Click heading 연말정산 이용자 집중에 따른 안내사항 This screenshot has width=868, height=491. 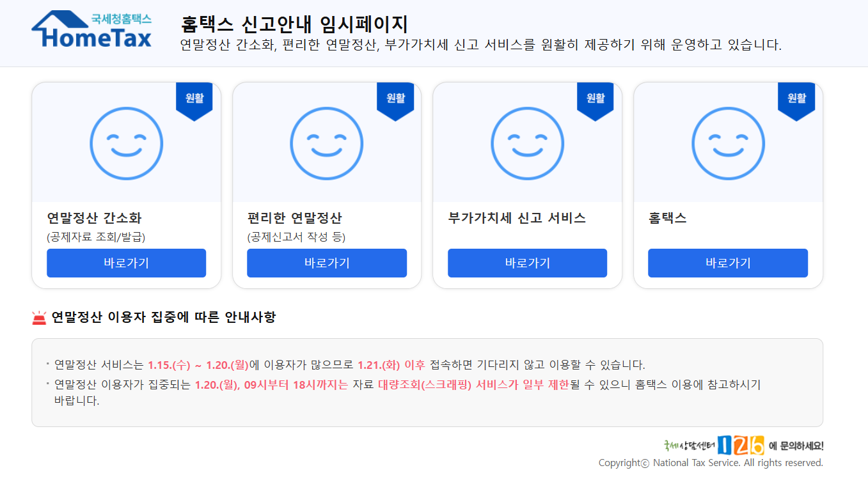point(164,317)
